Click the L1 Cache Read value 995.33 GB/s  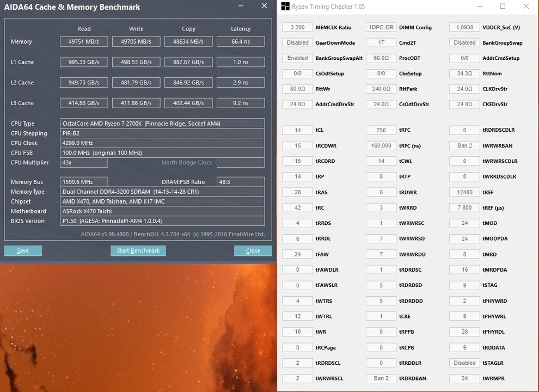[84, 62]
